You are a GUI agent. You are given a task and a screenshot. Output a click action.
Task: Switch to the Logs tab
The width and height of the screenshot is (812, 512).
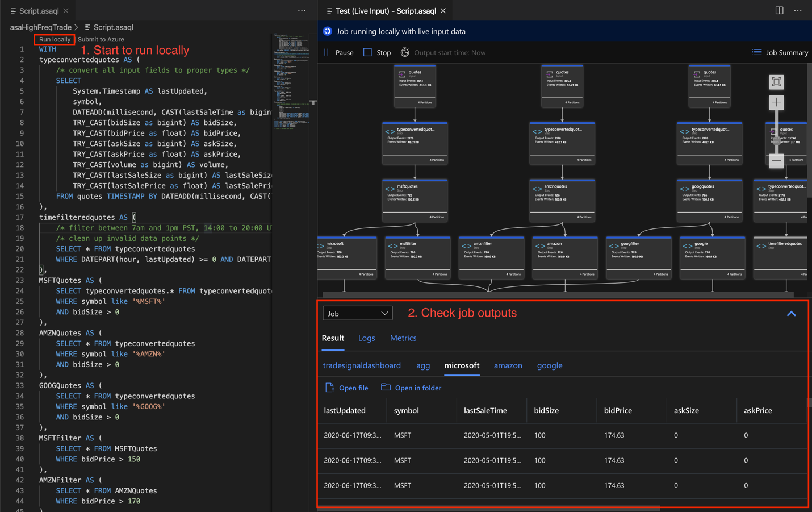coord(366,338)
